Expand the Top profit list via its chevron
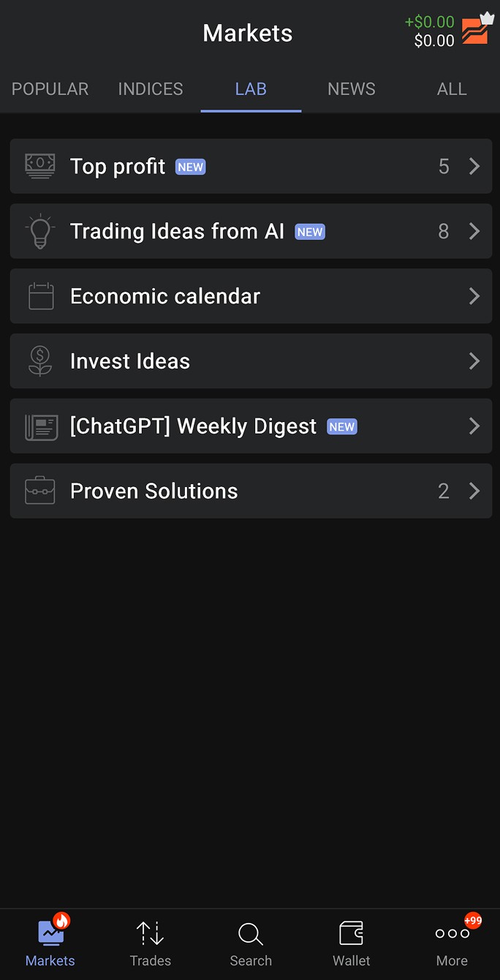The width and height of the screenshot is (500, 980). click(474, 166)
